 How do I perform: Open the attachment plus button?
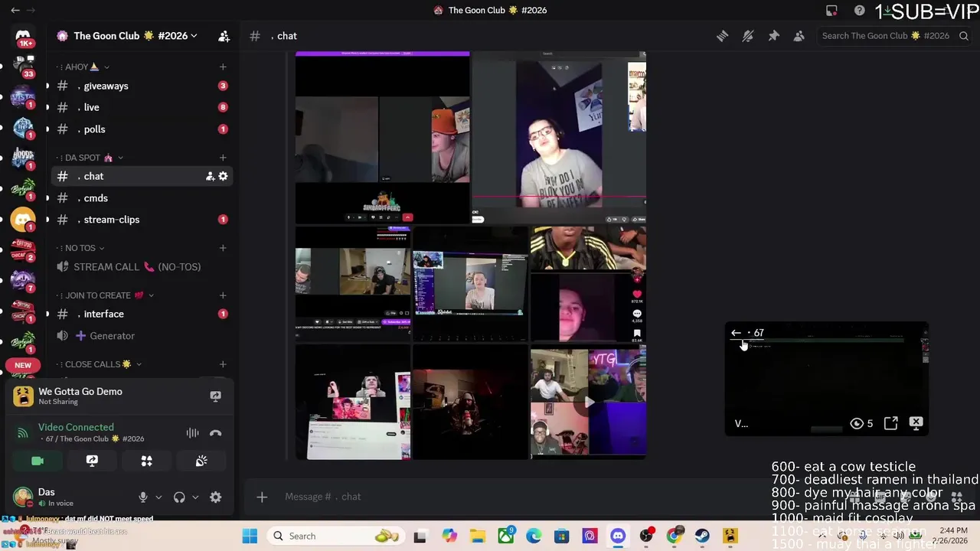(x=262, y=497)
